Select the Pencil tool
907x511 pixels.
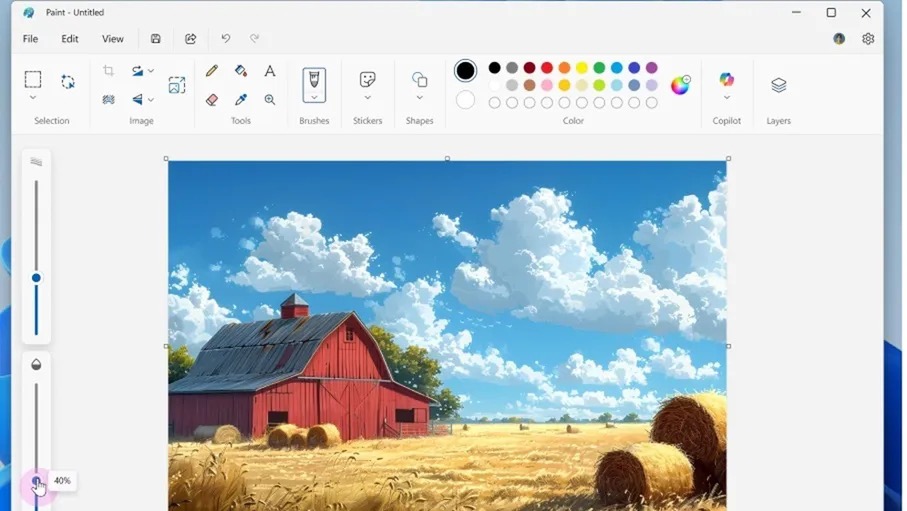pyautogui.click(x=212, y=71)
